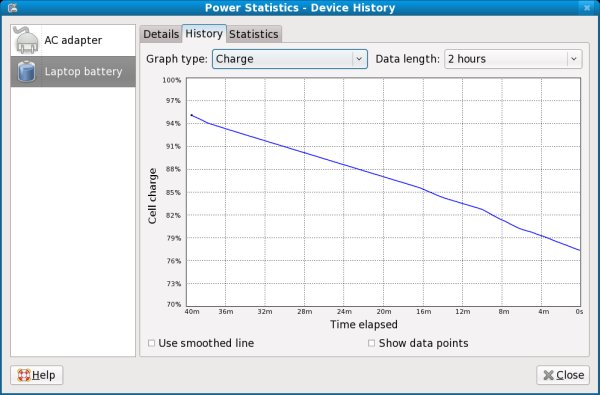Click the 85% y-axis label
The height and width of the screenshot is (395, 600).
point(173,193)
